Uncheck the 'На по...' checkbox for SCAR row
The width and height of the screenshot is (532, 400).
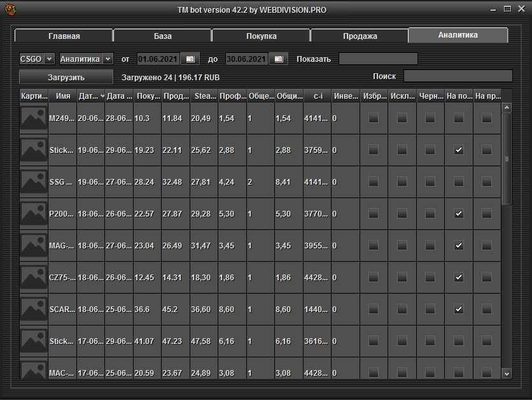(458, 309)
